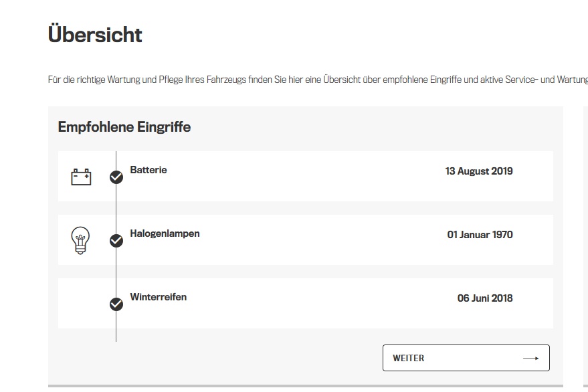Select the date 06 Juni 2018
Screen dimensions: 588x392
coord(485,298)
